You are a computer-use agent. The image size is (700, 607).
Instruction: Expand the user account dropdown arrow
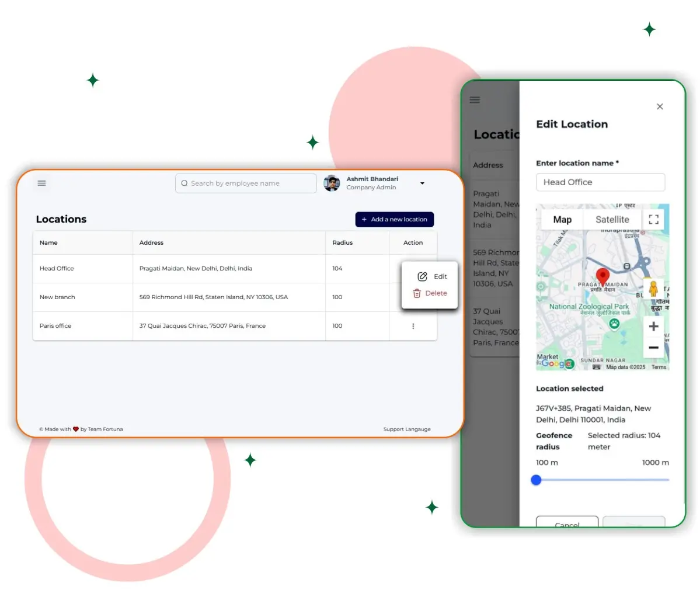(422, 183)
